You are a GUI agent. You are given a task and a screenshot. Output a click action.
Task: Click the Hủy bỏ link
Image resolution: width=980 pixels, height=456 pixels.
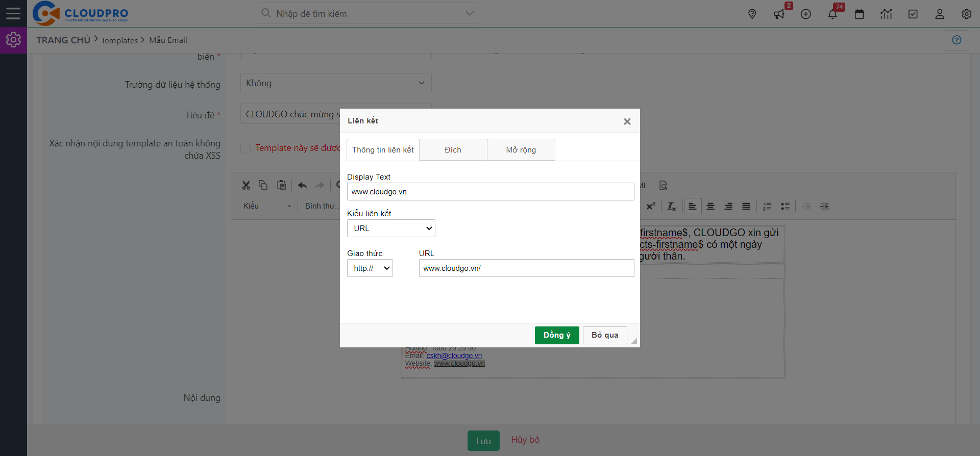click(525, 440)
